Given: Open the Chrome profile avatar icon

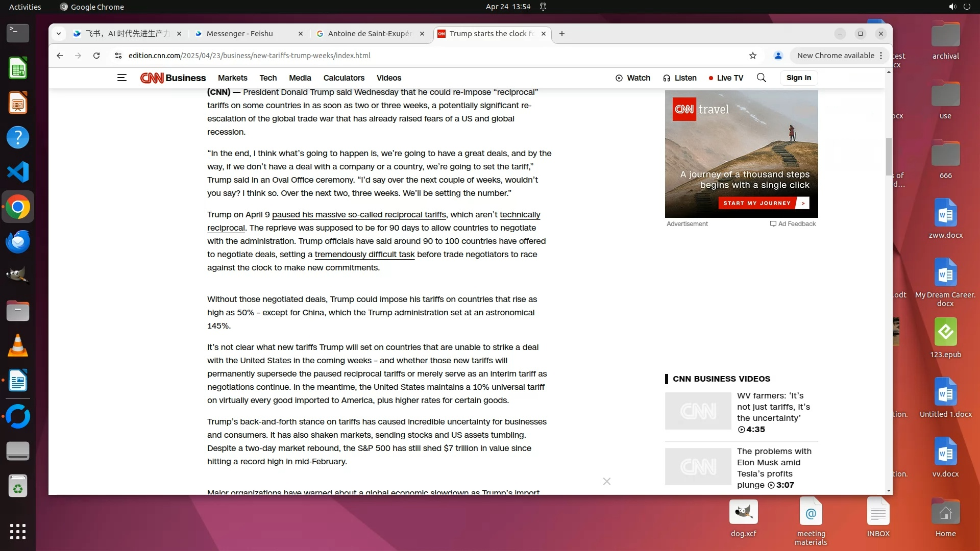Looking at the screenshot, I should click(x=778, y=56).
